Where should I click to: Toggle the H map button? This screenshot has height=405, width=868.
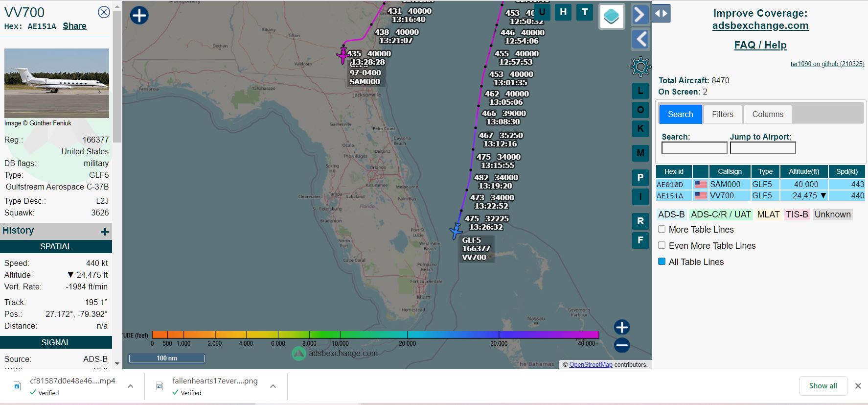[563, 12]
